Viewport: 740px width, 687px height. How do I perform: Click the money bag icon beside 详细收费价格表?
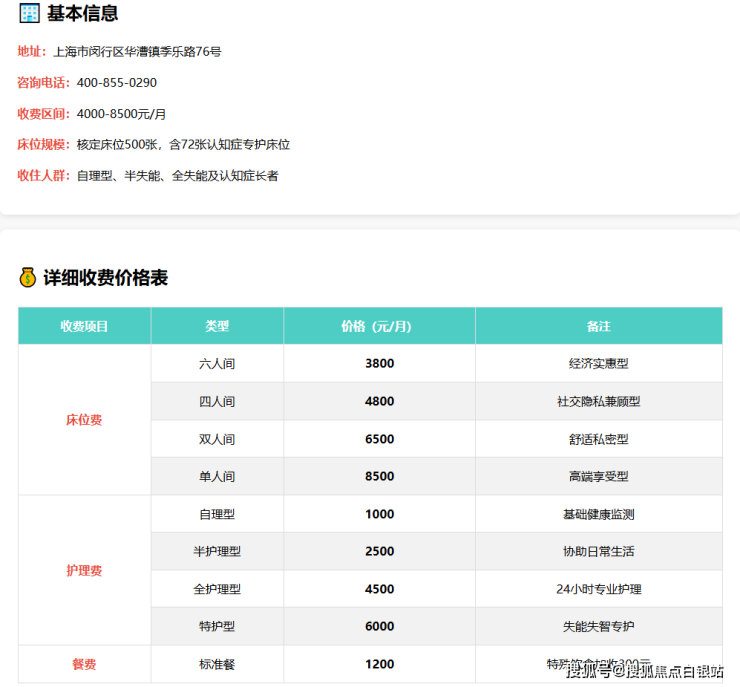[x=28, y=277]
